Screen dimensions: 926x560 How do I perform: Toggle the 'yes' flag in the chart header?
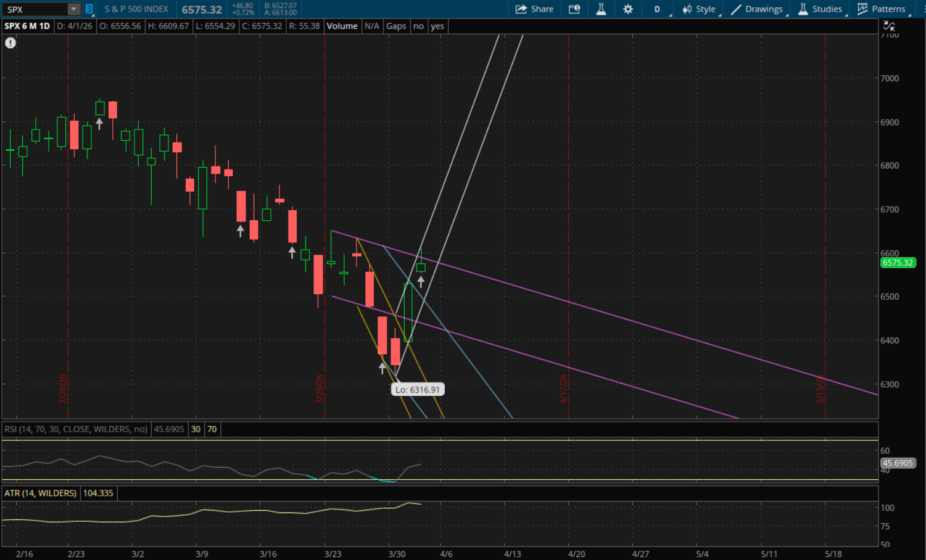tap(437, 26)
